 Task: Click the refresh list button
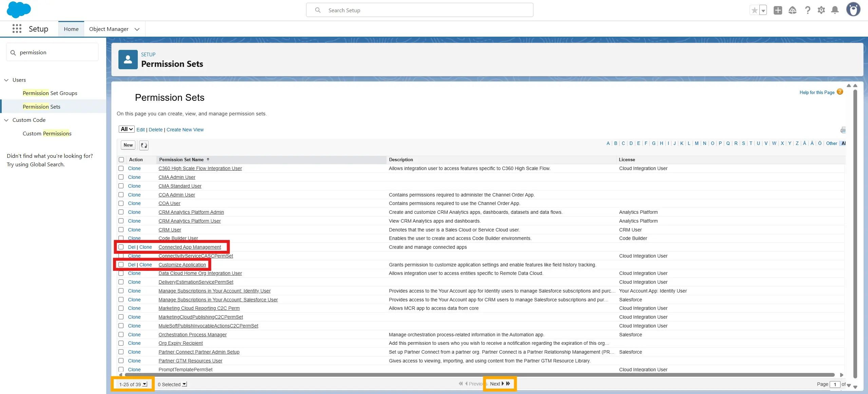pyautogui.click(x=144, y=145)
